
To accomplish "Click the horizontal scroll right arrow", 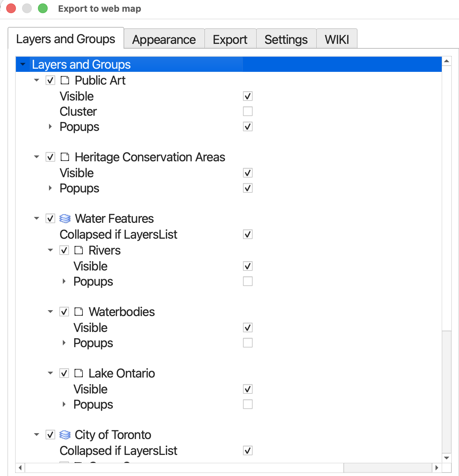I will (x=437, y=468).
